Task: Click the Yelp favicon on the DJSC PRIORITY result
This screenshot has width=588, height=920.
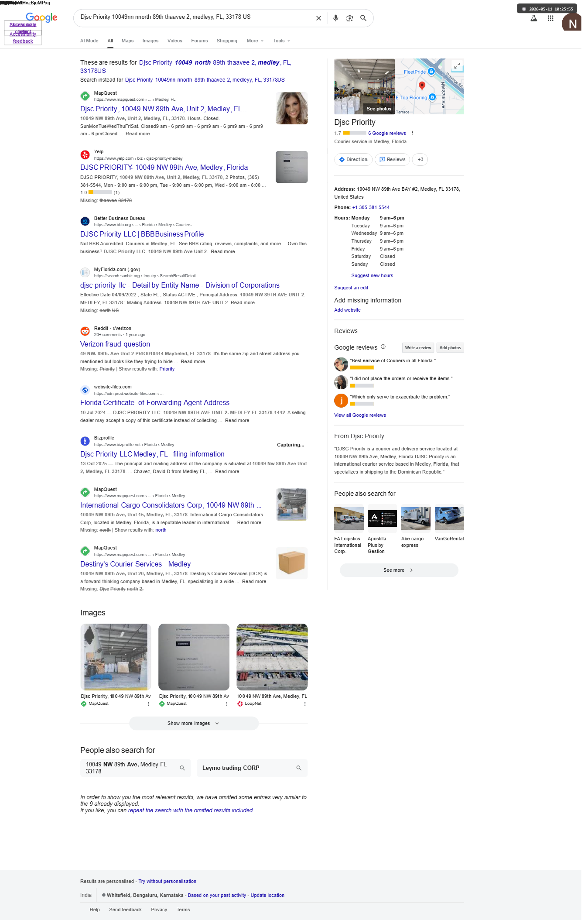Action: 85,154
